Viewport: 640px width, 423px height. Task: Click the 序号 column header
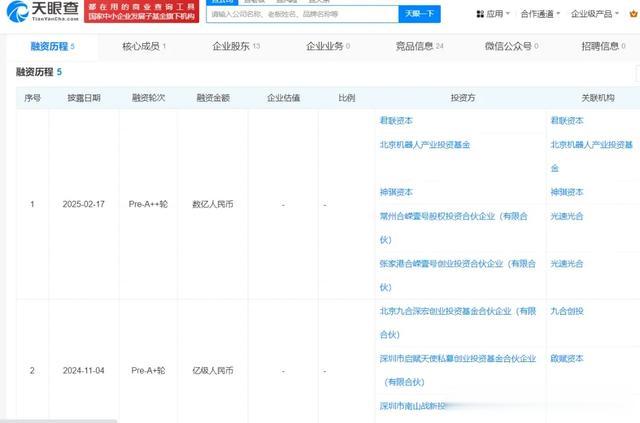coord(32,98)
